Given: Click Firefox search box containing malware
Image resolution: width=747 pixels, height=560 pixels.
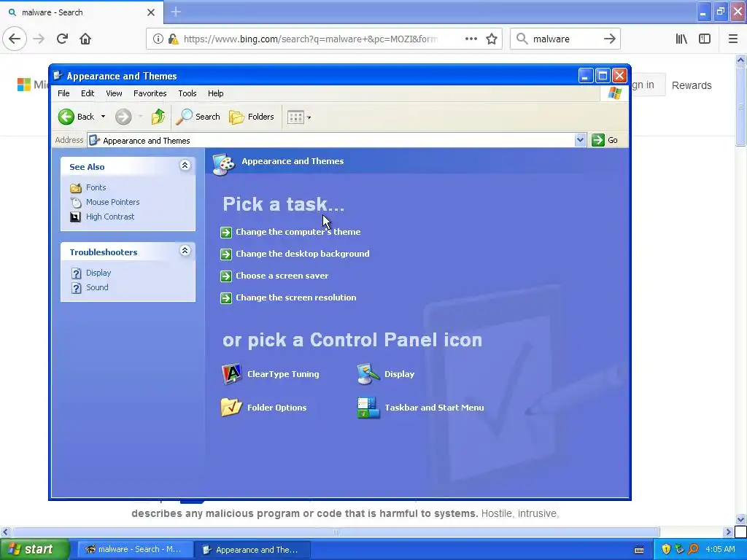Looking at the screenshot, I should click(565, 39).
